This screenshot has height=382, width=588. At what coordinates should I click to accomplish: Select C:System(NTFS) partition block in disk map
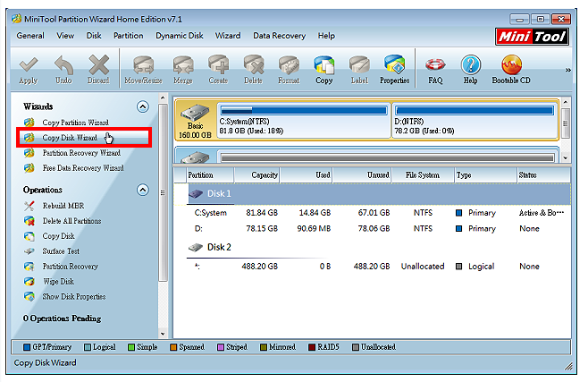pos(304,121)
